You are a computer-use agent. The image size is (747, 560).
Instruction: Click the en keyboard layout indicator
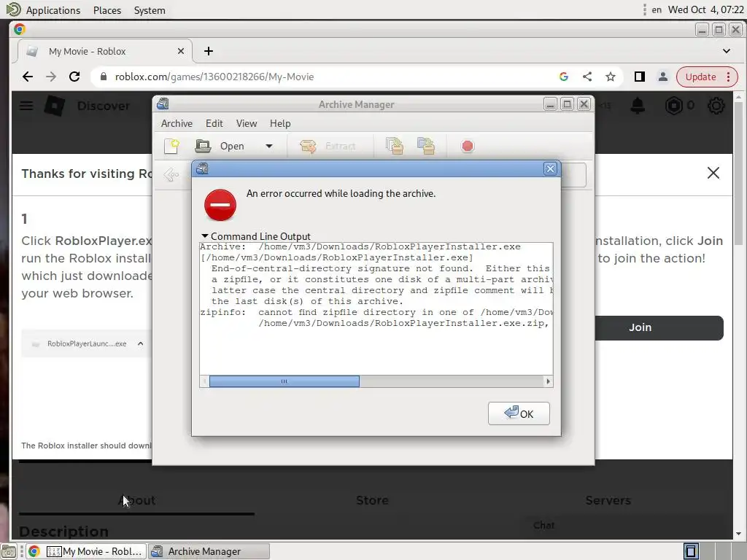click(x=657, y=9)
